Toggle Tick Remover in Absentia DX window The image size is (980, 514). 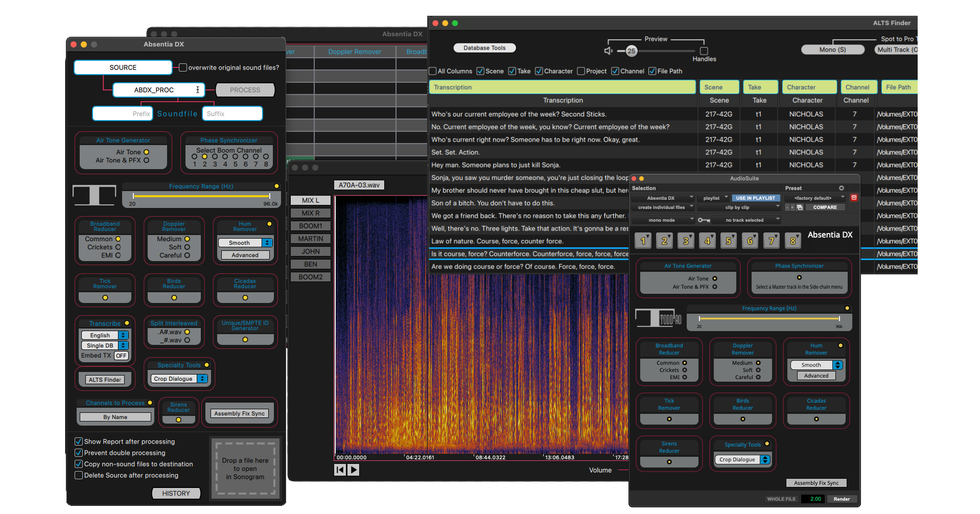click(105, 297)
